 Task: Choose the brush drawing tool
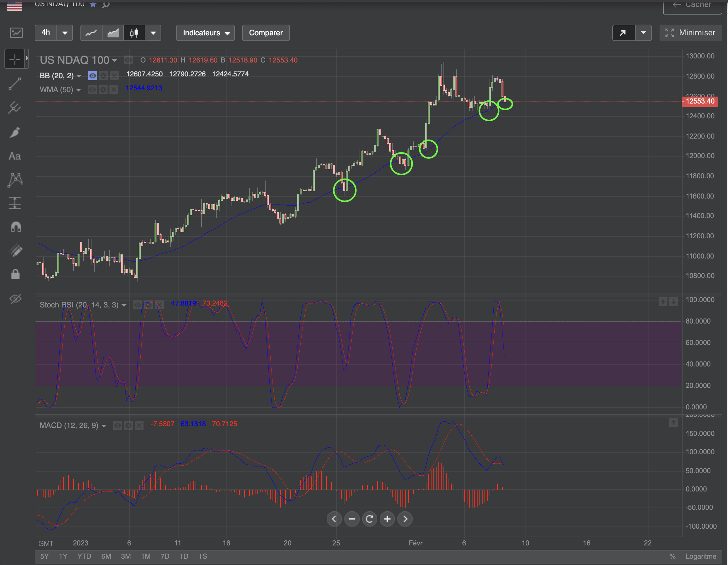point(15,132)
